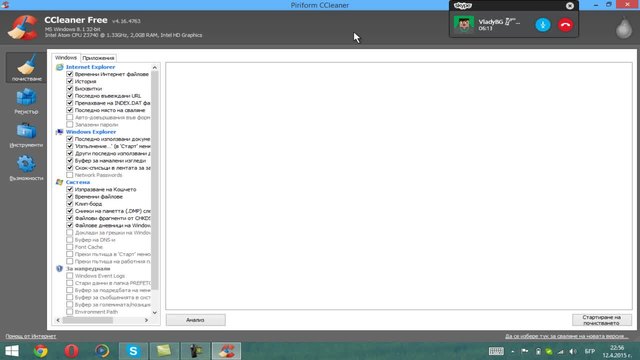
Task: Show hidden tray icons arrow
Action: (x=513, y=351)
